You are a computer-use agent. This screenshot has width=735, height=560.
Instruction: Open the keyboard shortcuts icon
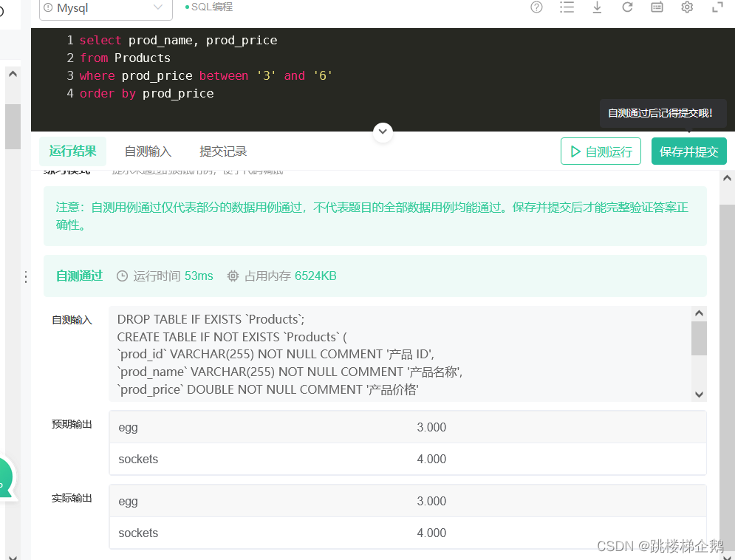tap(657, 7)
